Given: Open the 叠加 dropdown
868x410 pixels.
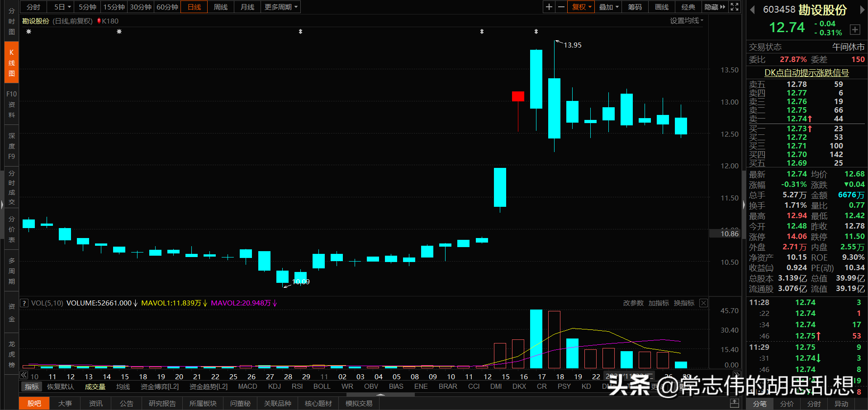Looking at the screenshot, I should coord(608,7).
